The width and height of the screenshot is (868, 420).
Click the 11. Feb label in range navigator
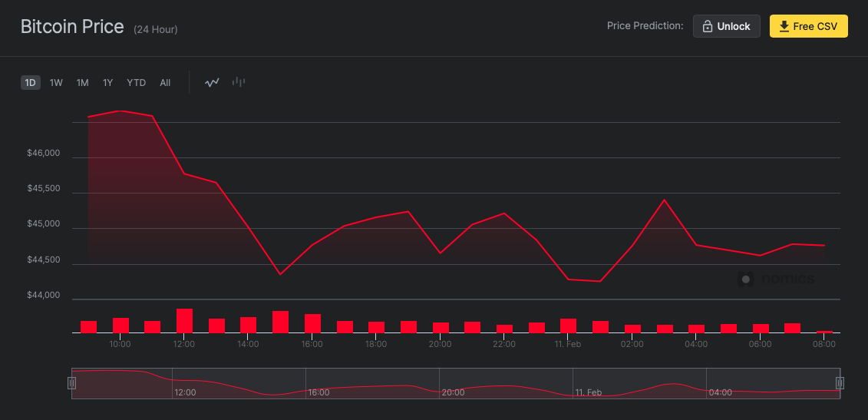tap(589, 392)
